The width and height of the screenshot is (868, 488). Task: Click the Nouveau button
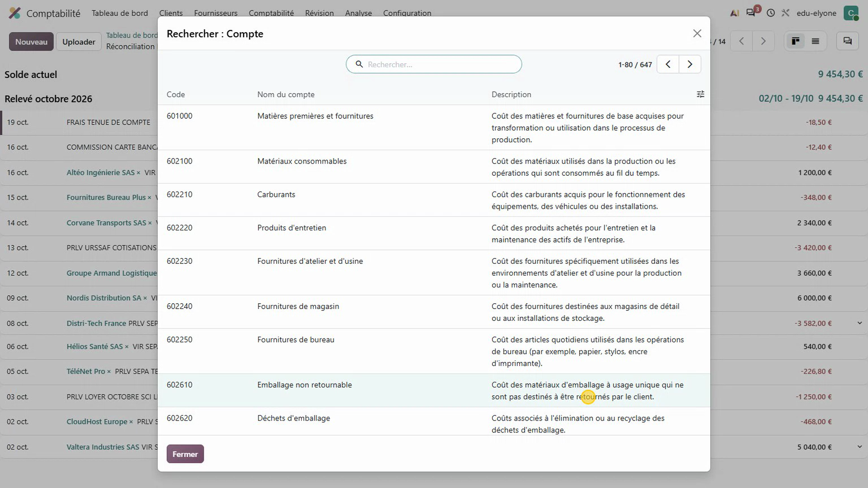(x=31, y=42)
